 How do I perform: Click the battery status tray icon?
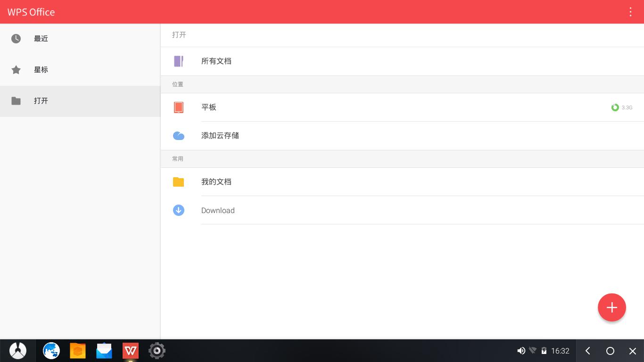point(544,351)
